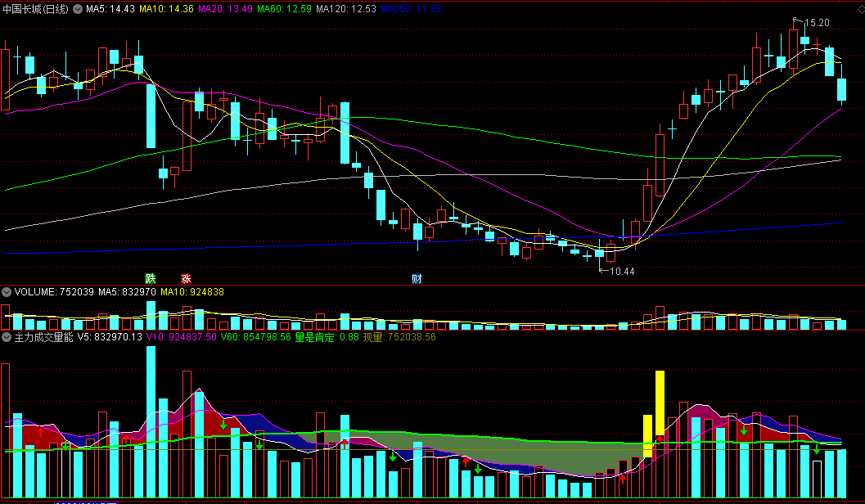Click the shorter yellow bar in 主力成交量能
Screen dimensions: 865x504
pyautogui.click(x=647, y=435)
